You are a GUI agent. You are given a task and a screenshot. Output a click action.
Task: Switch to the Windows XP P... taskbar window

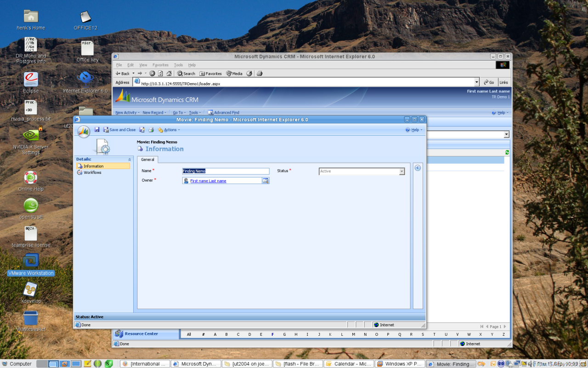400,364
